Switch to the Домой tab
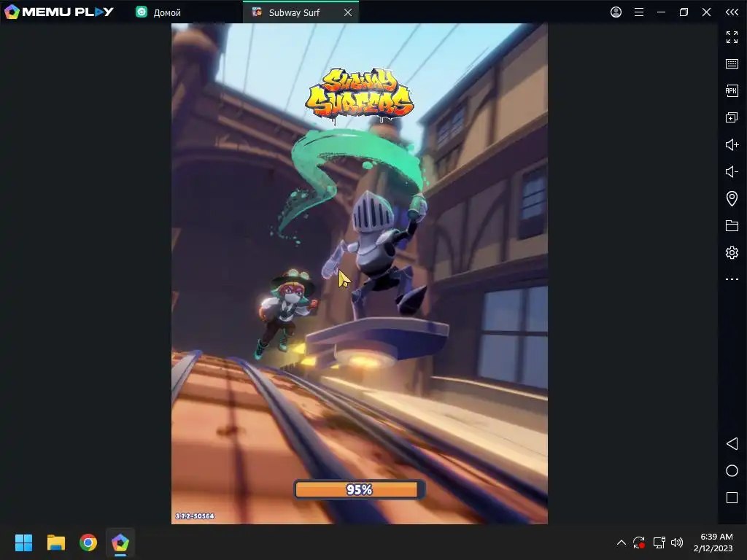 click(x=158, y=12)
